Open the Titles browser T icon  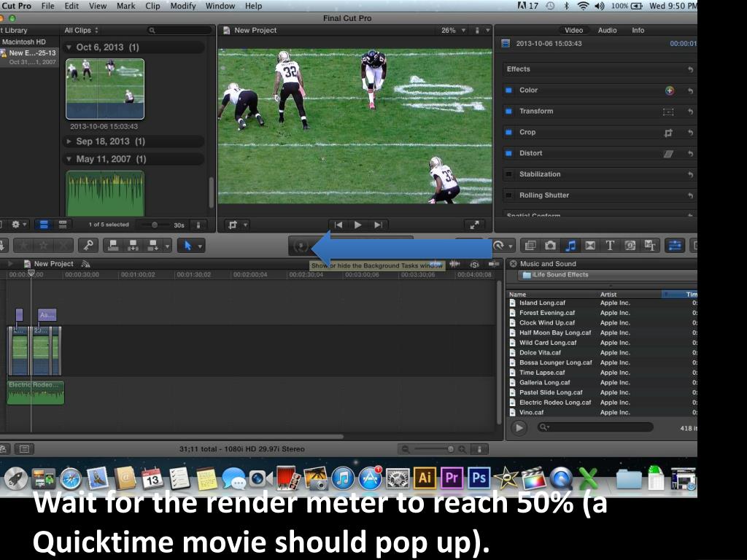click(610, 246)
